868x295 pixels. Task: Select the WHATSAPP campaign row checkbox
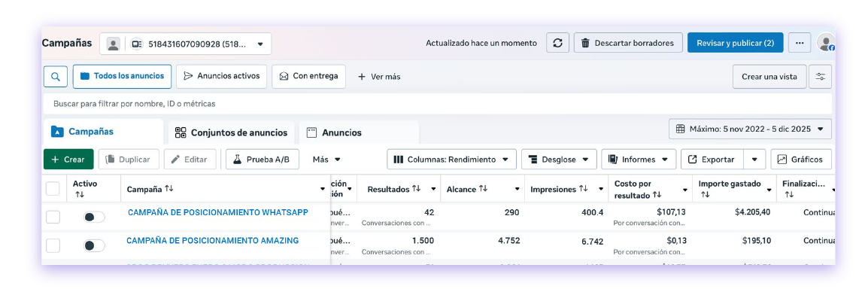pos(53,217)
